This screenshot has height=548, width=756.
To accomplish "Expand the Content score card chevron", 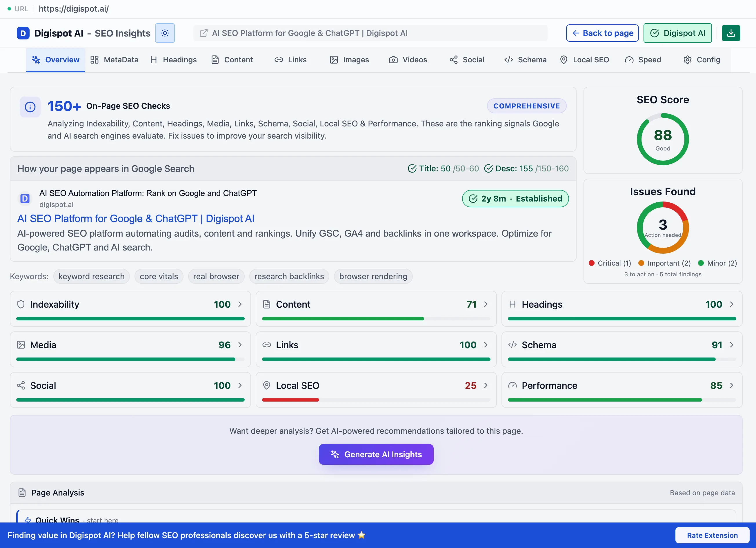I will click(x=486, y=304).
